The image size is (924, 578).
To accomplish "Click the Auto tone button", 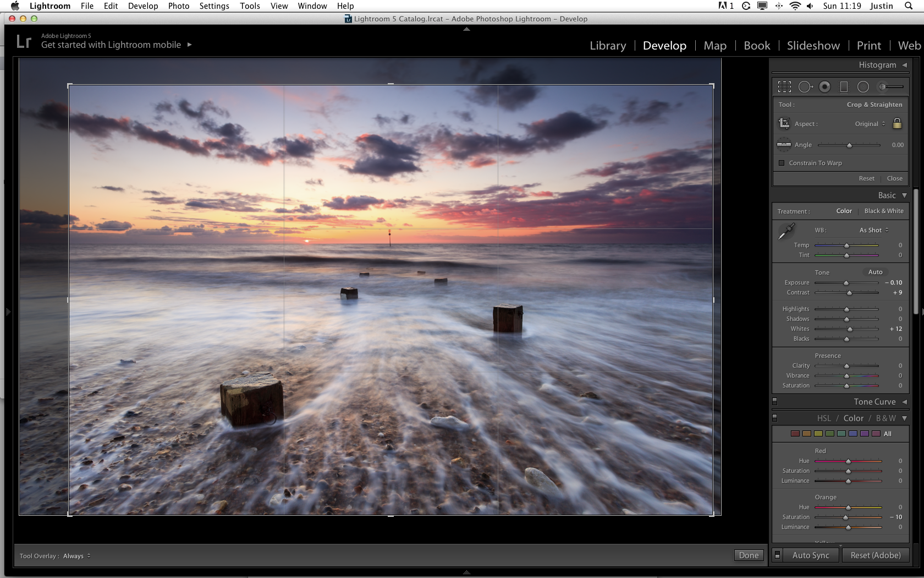I will [x=875, y=272].
